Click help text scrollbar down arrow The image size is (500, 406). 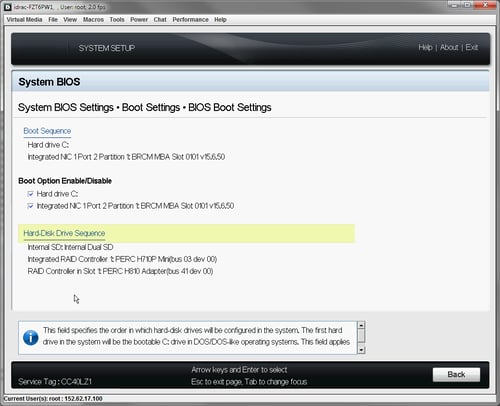point(361,350)
